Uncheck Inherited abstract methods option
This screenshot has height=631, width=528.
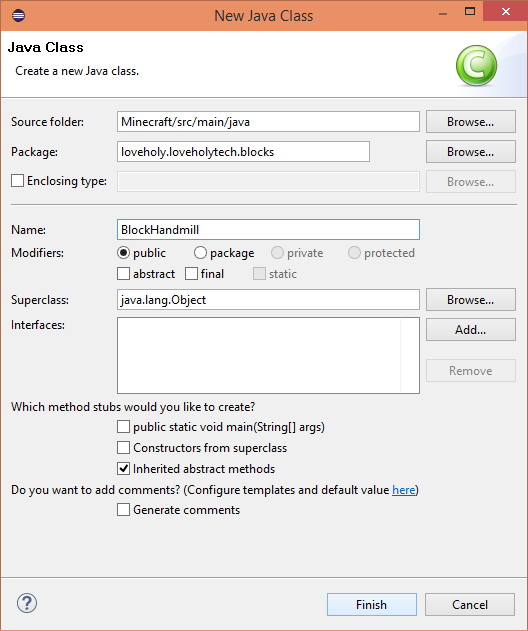[124, 468]
